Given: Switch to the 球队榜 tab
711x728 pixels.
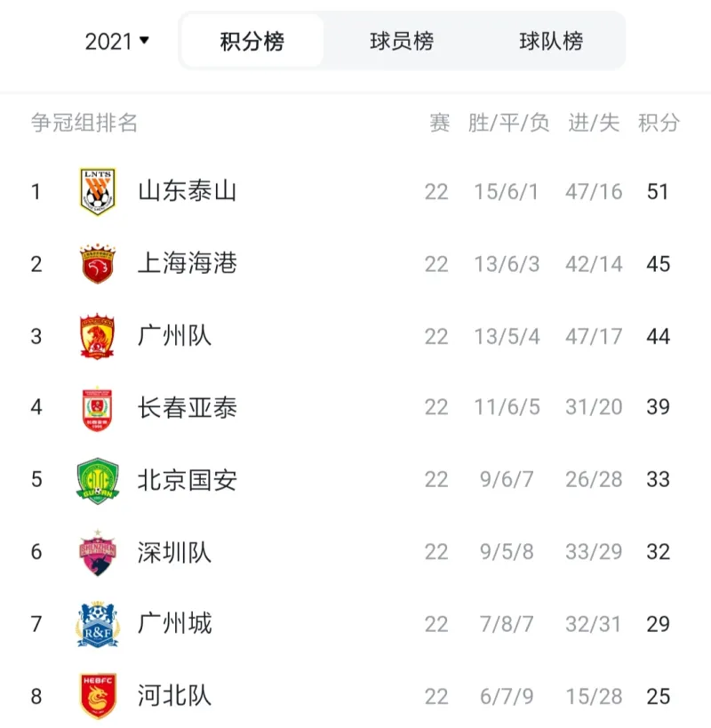Looking at the screenshot, I should [x=551, y=41].
